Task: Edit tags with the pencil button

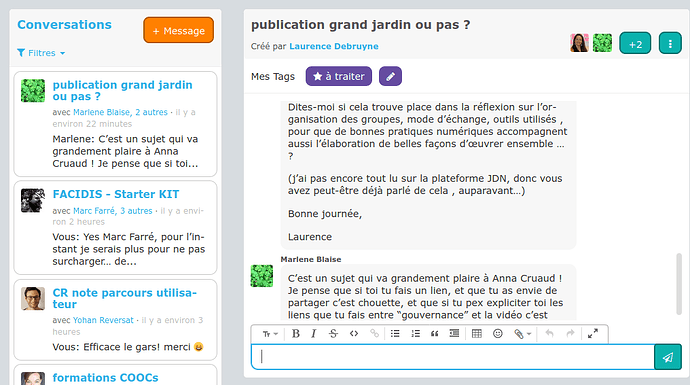Action: pyautogui.click(x=390, y=76)
